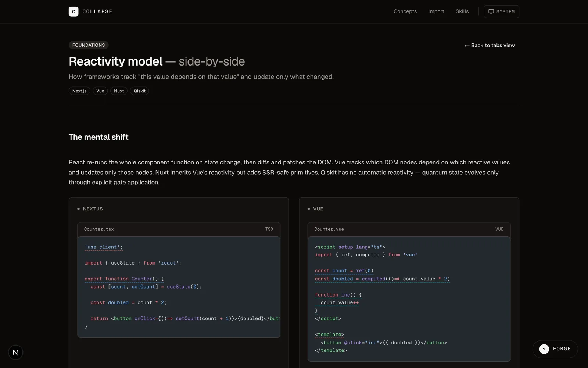
Task: Click the const doubled = count * 2 line
Action: [129, 302]
